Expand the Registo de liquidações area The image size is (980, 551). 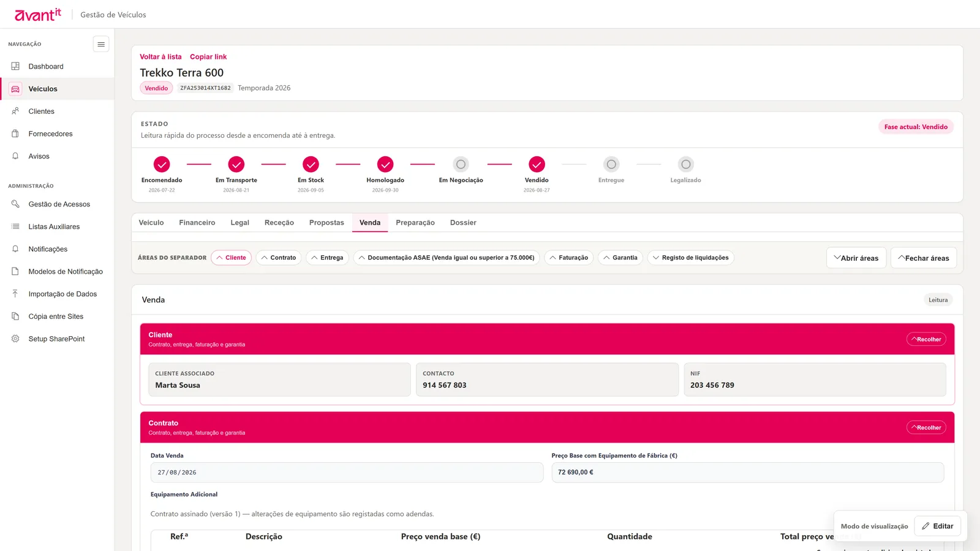click(690, 258)
